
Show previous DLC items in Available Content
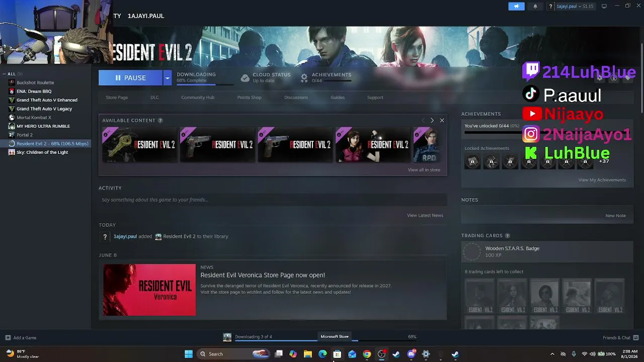[423, 121]
